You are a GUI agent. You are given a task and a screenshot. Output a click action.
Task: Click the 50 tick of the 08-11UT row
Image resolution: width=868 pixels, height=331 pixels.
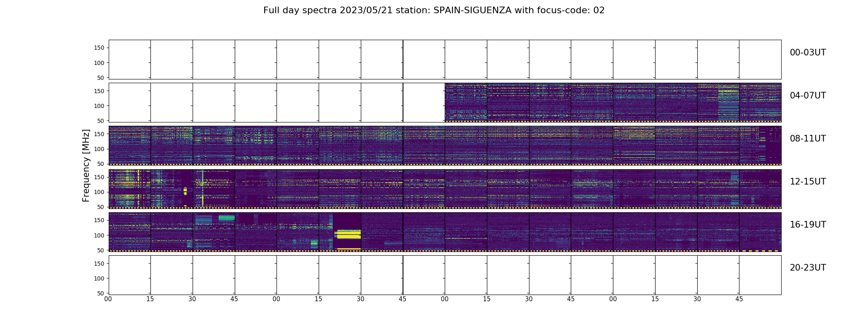pyautogui.click(x=101, y=164)
